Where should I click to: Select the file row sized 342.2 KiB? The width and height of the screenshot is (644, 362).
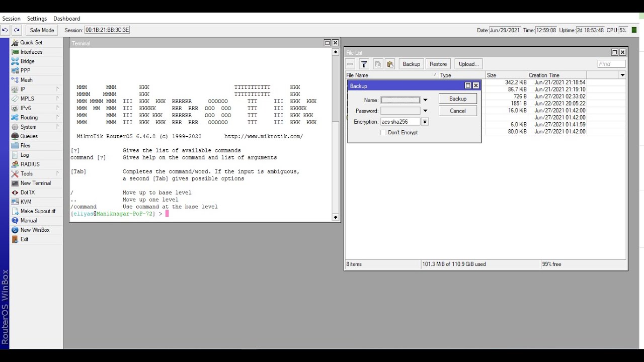(x=486, y=82)
